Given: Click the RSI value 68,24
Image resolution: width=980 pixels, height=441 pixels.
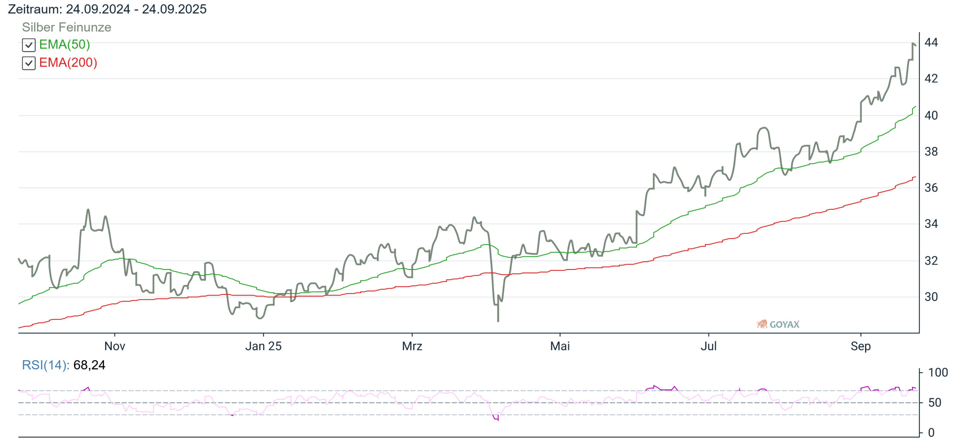Looking at the screenshot, I should point(89,365).
